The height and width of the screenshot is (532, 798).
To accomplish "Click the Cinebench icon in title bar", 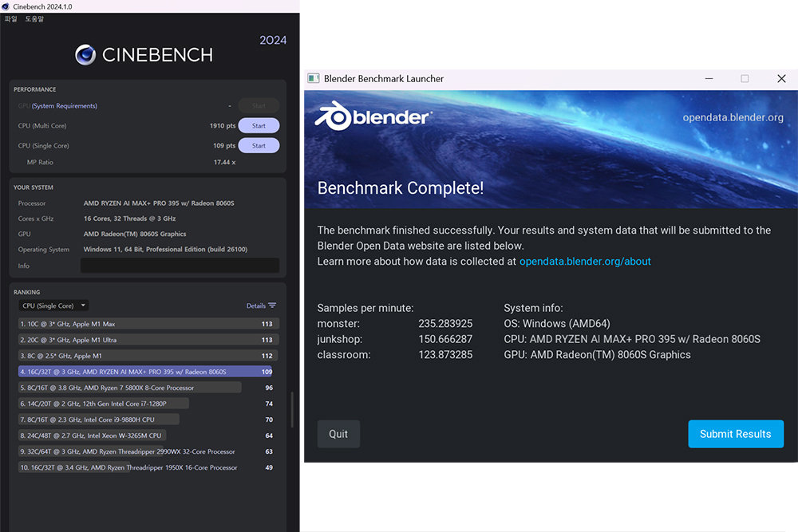I will click(x=6, y=6).
